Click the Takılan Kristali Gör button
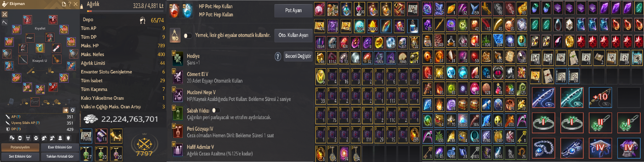The image size is (644, 162). [x=60, y=156]
